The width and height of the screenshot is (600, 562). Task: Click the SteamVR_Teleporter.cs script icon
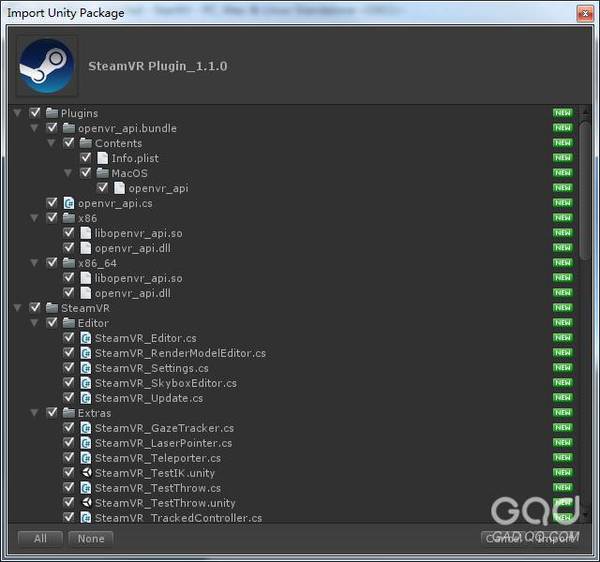tap(85, 458)
